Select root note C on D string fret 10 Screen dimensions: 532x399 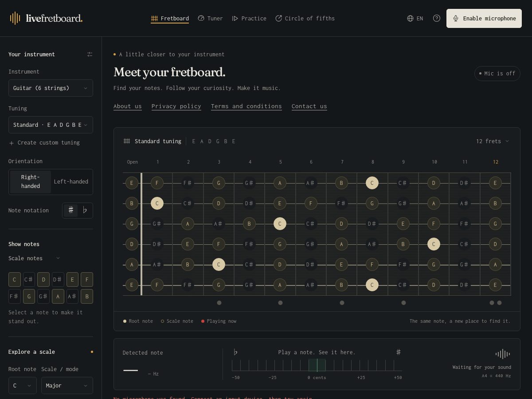434,244
